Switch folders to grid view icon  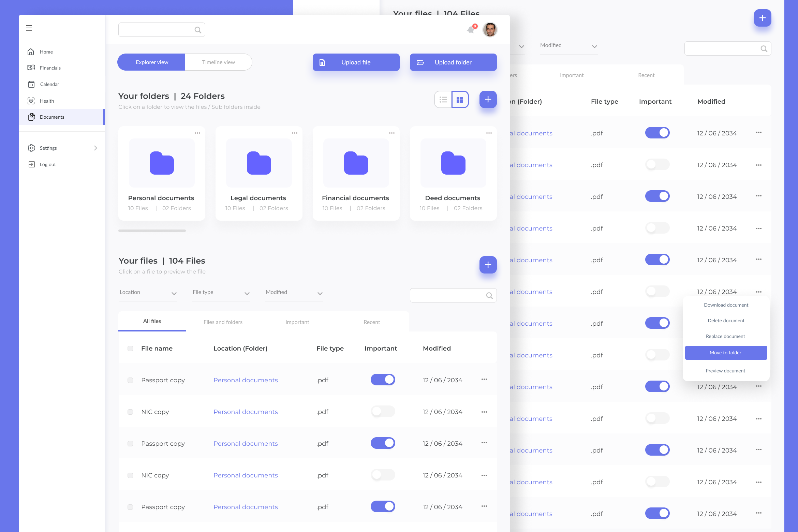[460, 100]
